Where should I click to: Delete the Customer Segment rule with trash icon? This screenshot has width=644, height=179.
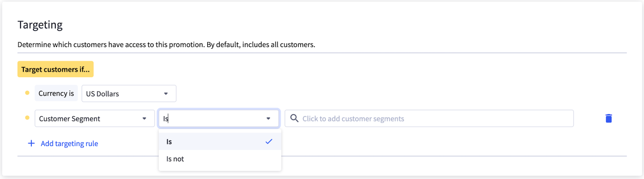click(609, 118)
